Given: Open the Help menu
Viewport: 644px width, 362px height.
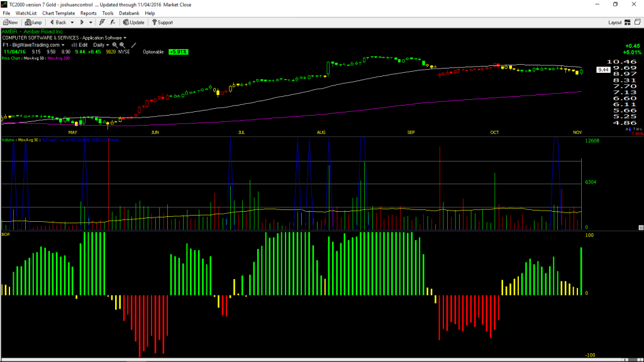Looking at the screenshot, I should (150, 13).
